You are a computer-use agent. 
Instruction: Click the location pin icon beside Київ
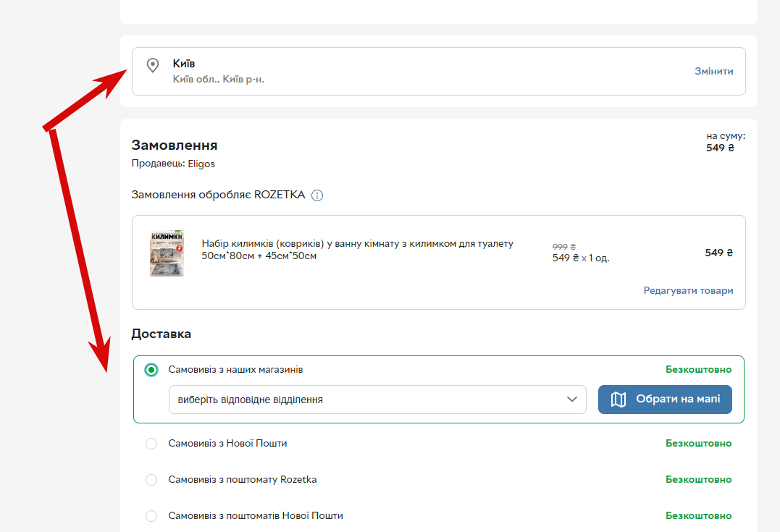pyautogui.click(x=153, y=65)
